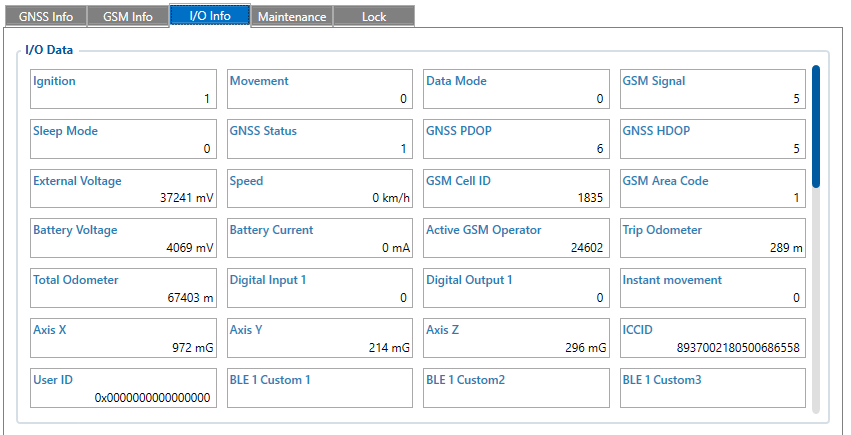Switch to the Lock tab

(374, 17)
